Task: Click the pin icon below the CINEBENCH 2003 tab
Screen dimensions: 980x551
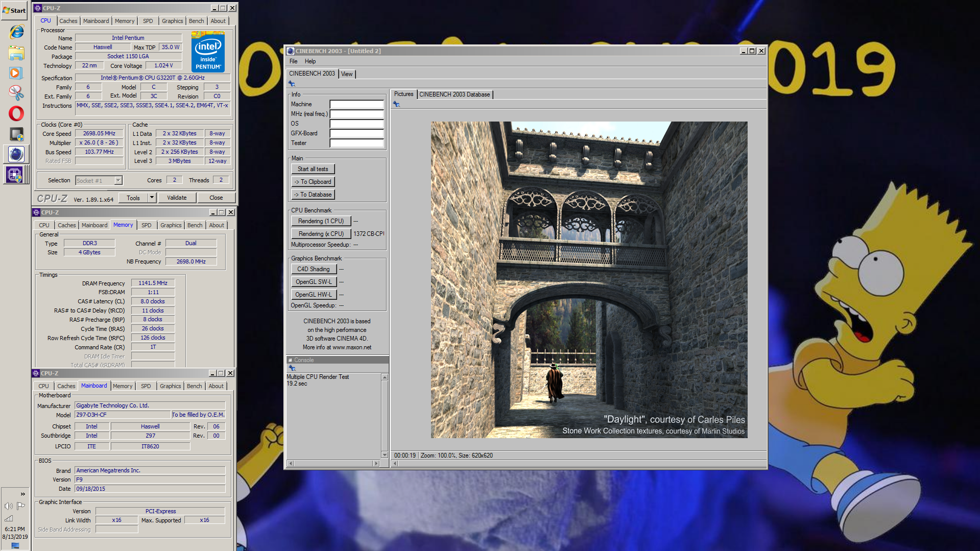Action: point(292,84)
